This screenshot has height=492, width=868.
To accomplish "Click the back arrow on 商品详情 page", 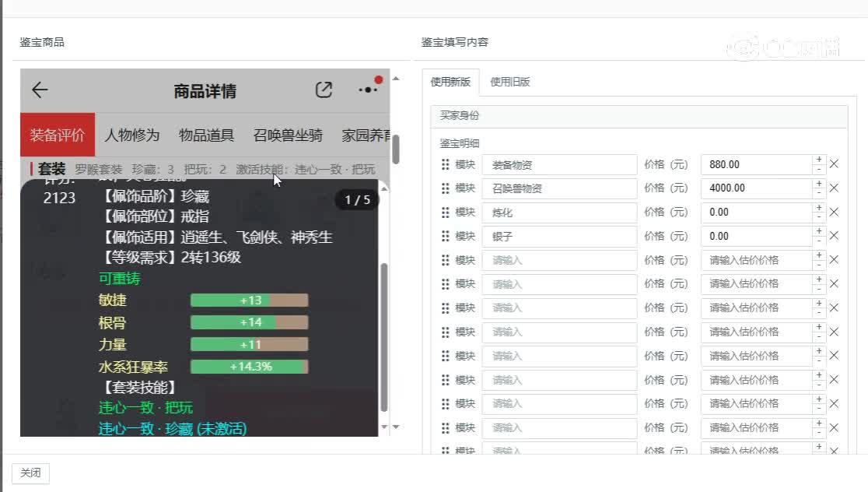I will click(40, 91).
